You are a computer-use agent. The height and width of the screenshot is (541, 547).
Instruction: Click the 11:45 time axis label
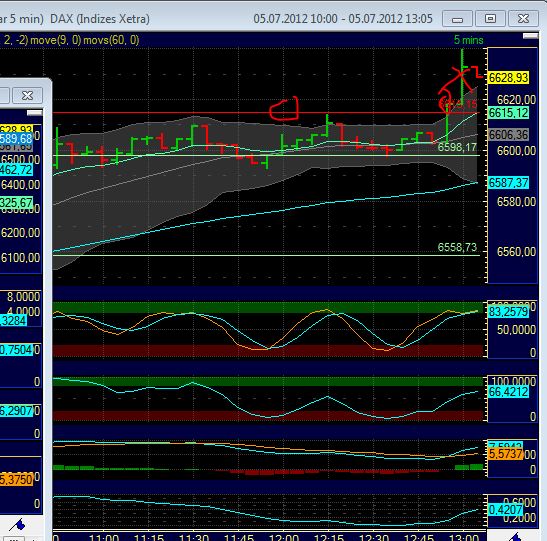(x=239, y=537)
